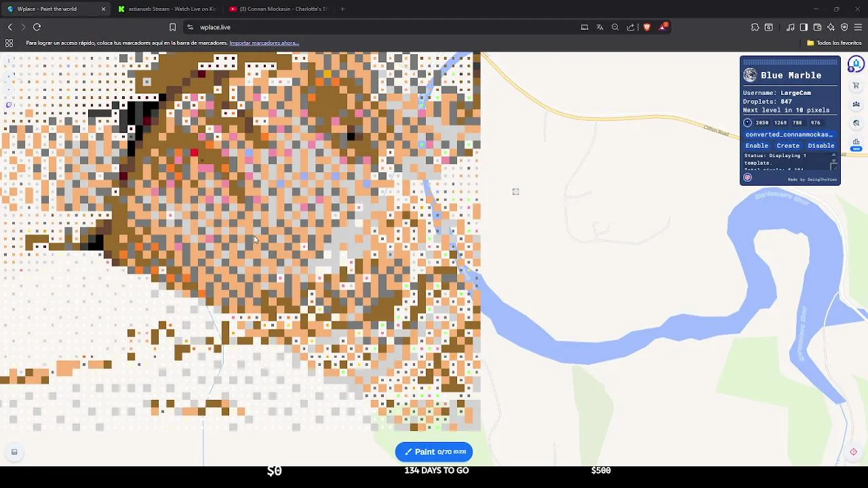
Task: Open the Wplace store cart icon
Action: click(x=856, y=85)
